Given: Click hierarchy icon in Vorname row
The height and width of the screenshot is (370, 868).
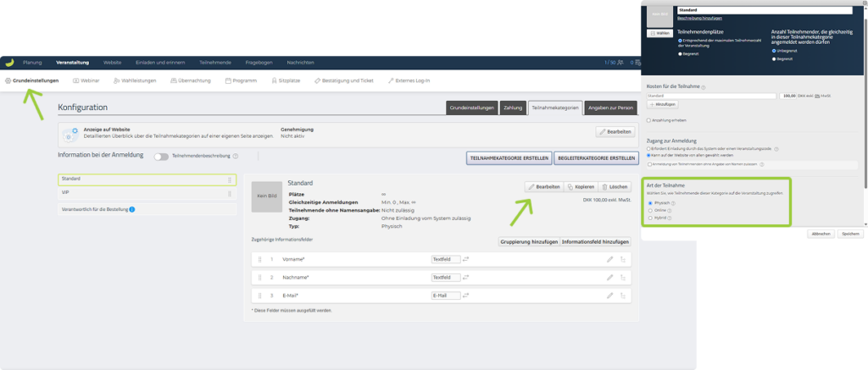Looking at the screenshot, I should click(623, 259).
